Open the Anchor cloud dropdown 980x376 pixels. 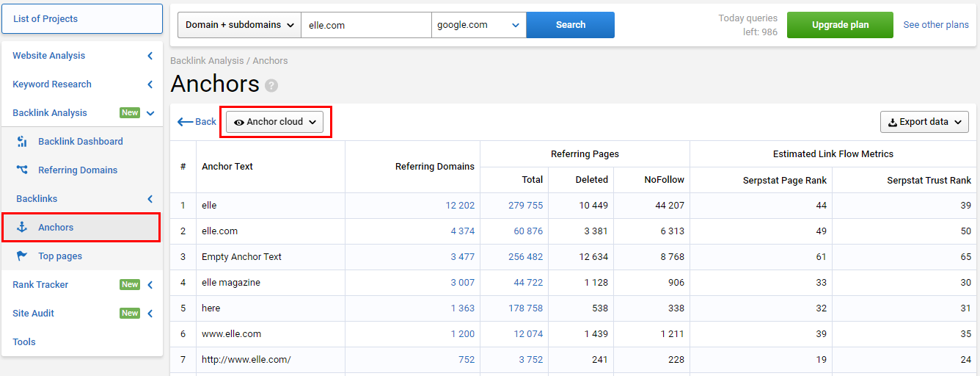(274, 122)
